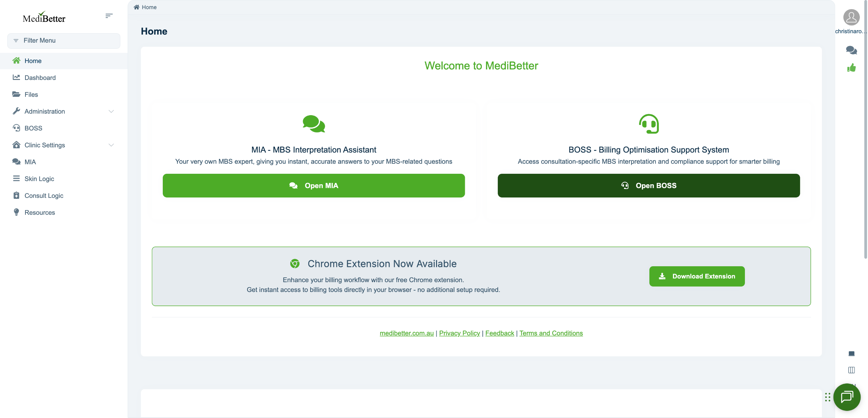Open the floating chat widget button
Screen dimensions: 868x418
pyautogui.click(x=847, y=397)
